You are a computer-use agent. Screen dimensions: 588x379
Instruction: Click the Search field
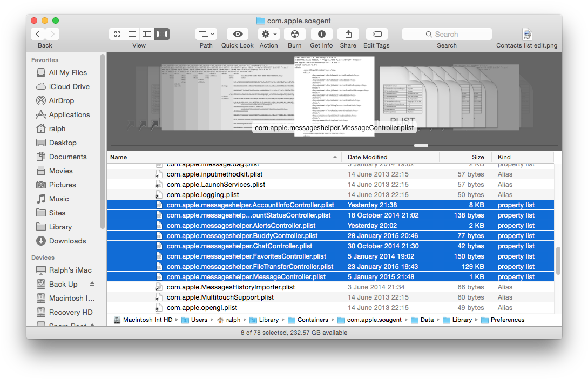click(x=447, y=34)
